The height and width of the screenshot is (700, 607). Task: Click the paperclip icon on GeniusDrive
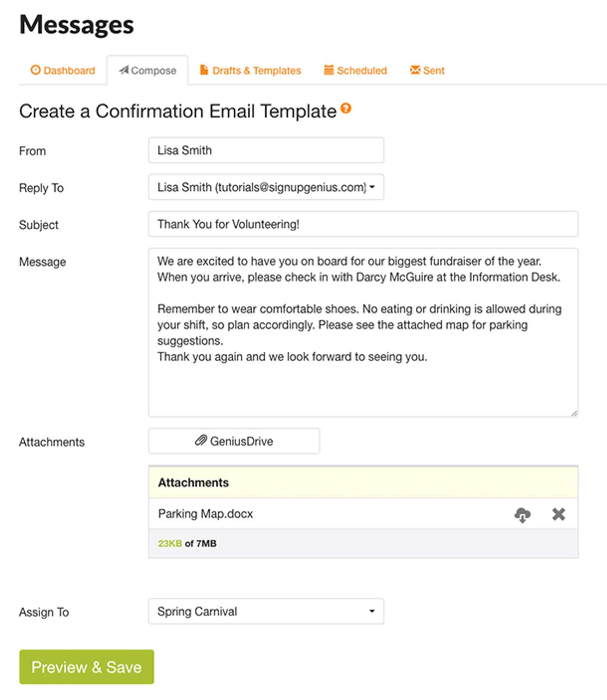(201, 440)
